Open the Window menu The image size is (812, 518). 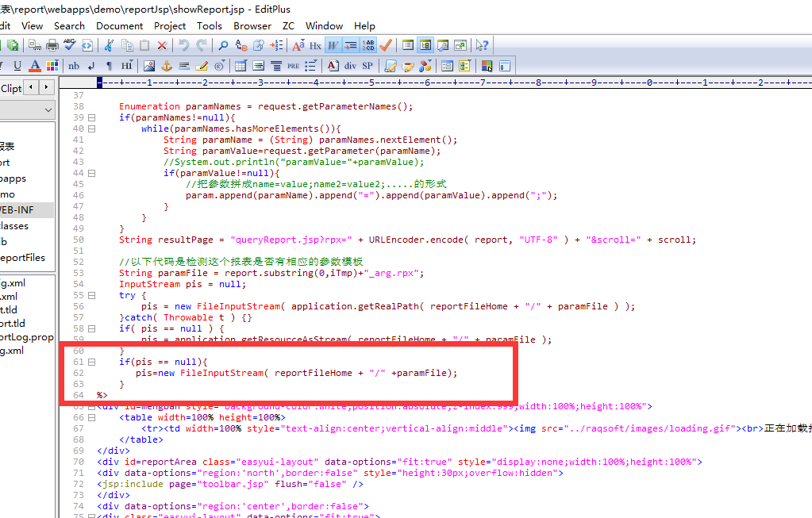(x=324, y=26)
